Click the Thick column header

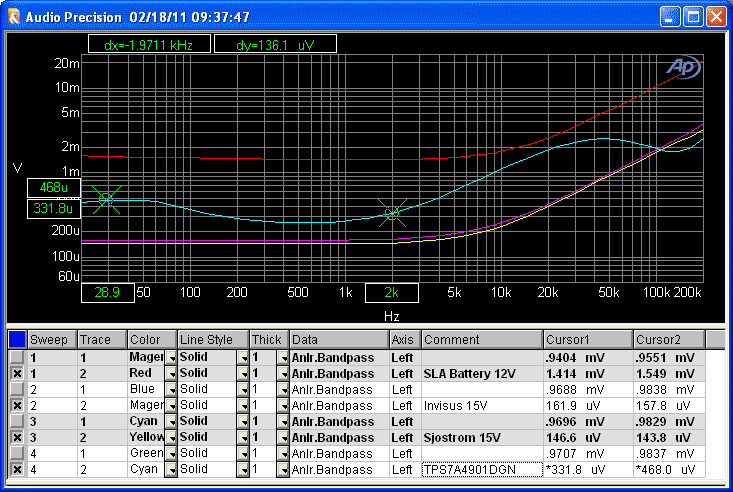[269, 340]
